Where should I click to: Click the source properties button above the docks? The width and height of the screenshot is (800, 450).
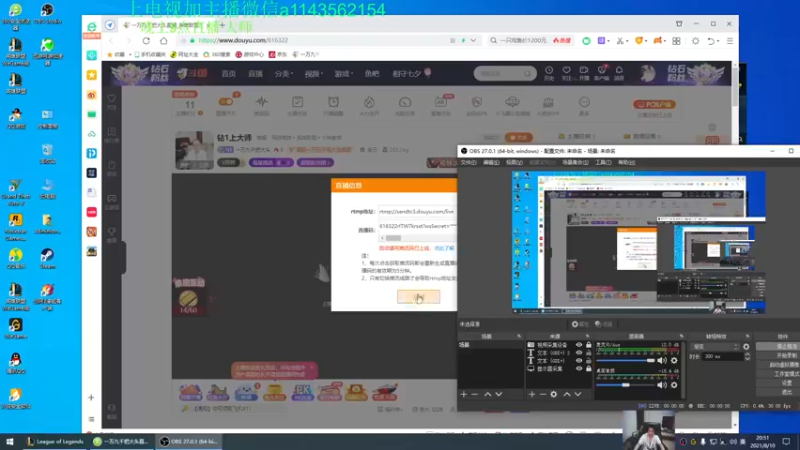click(x=580, y=324)
